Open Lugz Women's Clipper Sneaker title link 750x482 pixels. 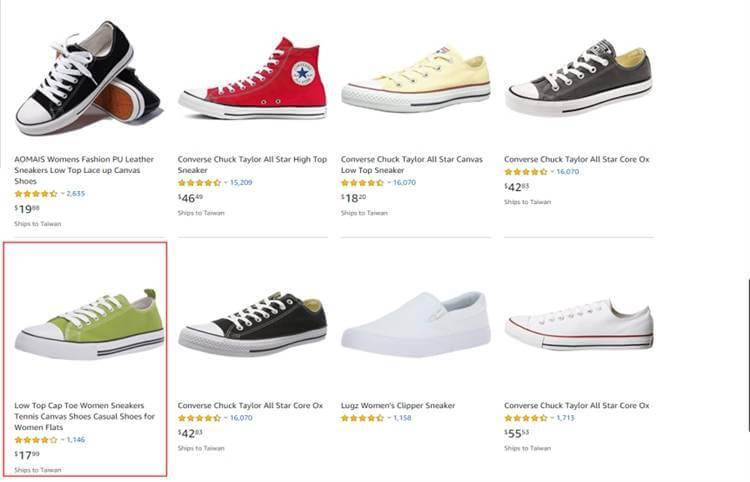coord(398,405)
